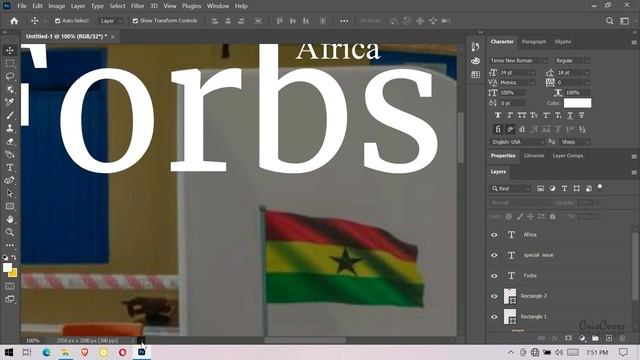Click the align left edges icon
640x360 pixels.
(x=215, y=21)
